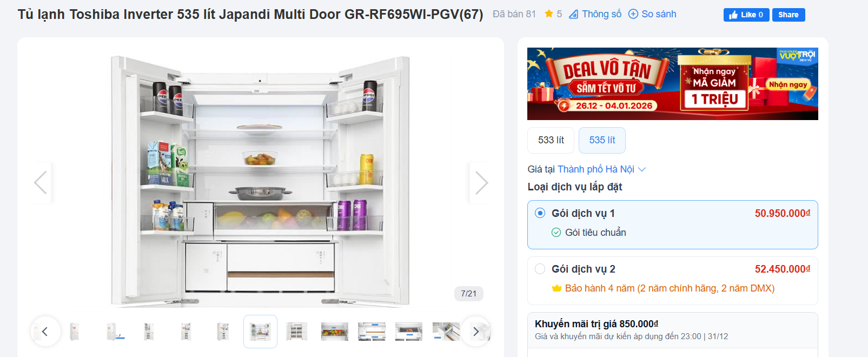Click the Facebook Like thumbs-up button

tap(746, 15)
